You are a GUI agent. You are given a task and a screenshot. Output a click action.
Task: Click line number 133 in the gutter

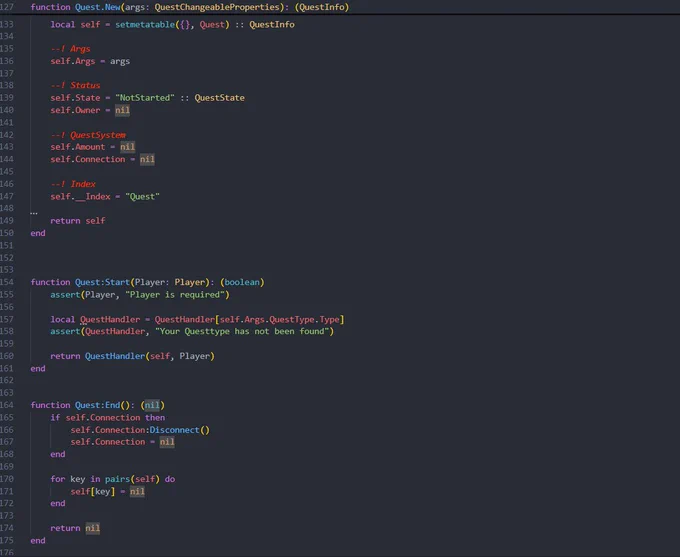pos(7,24)
